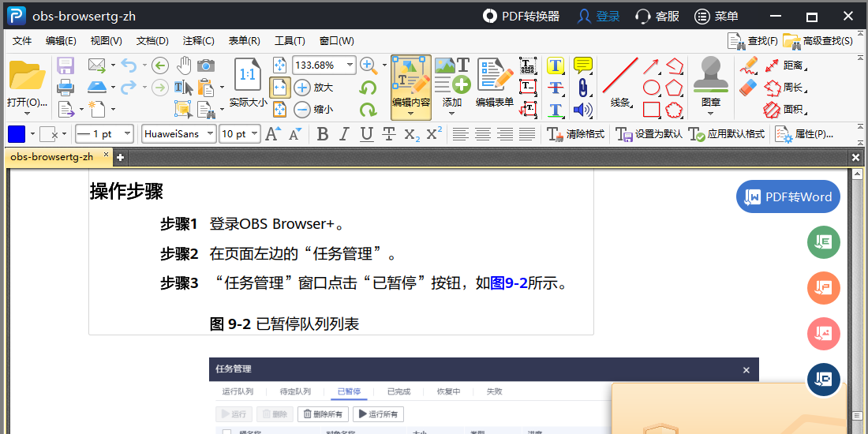Open the blue fill color dropdown arrow
This screenshot has width=868, height=434.
click(32, 134)
